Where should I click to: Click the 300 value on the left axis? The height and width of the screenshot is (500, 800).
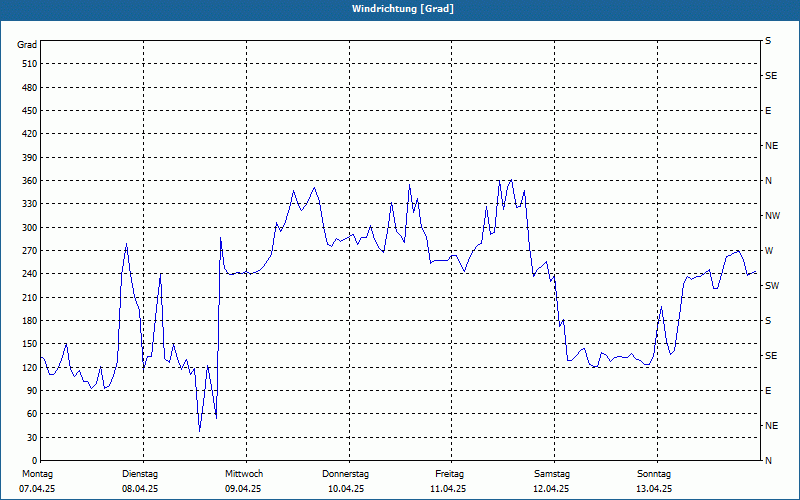coord(30,228)
